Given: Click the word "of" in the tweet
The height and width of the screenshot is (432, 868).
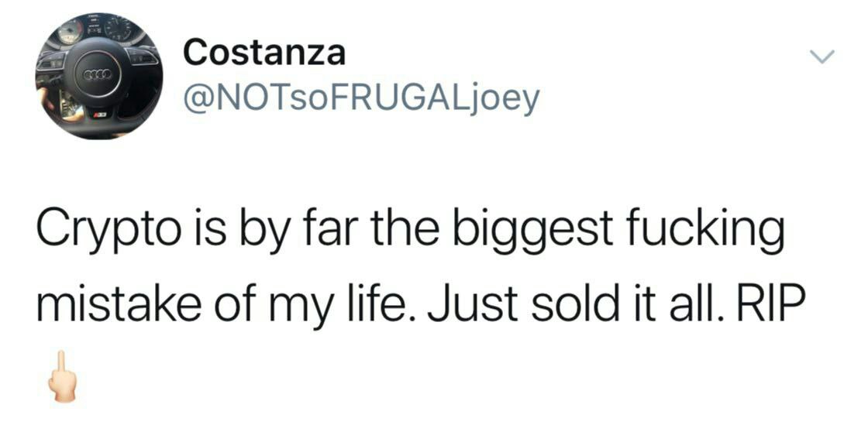Looking at the screenshot, I should coord(238,303).
